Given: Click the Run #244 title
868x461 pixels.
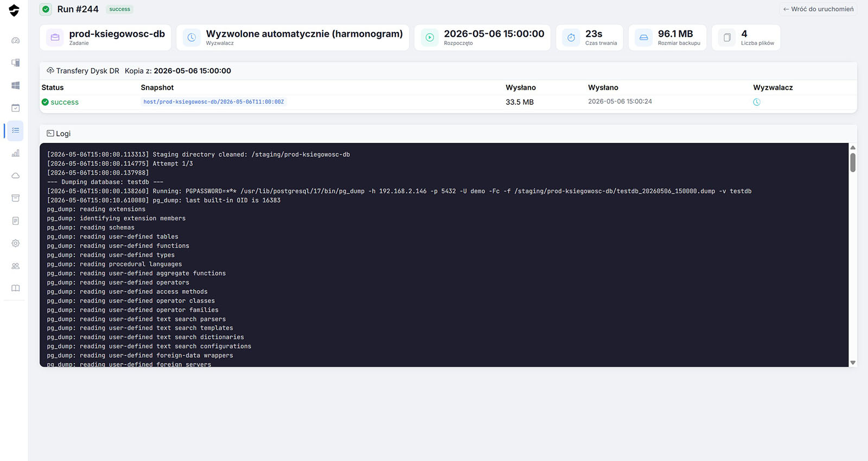Looking at the screenshot, I should (x=78, y=9).
